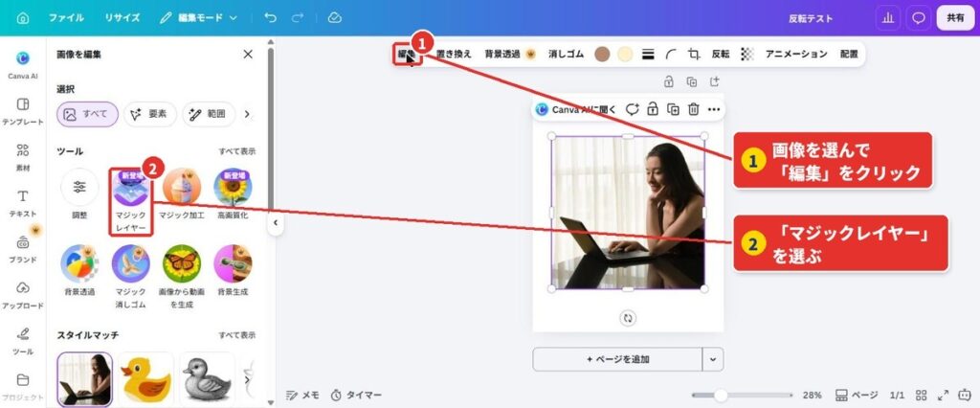Redo the last action
The image size is (980, 408).
click(298, 18)
